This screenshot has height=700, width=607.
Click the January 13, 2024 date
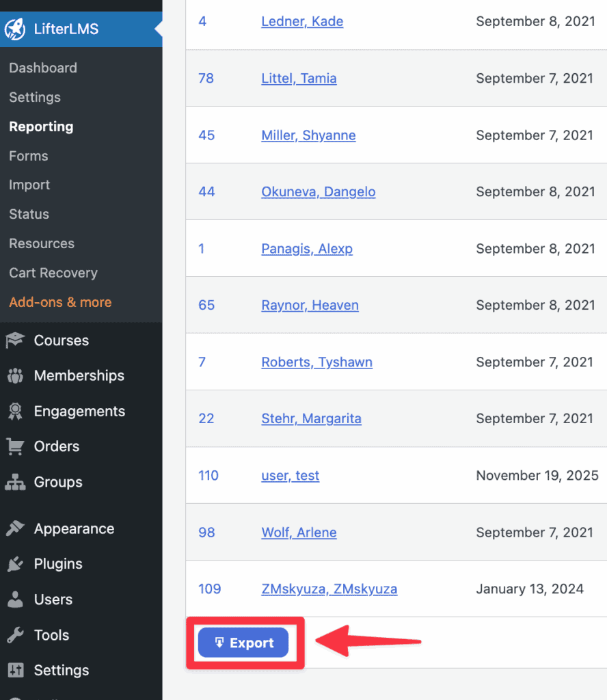point(530,589)
